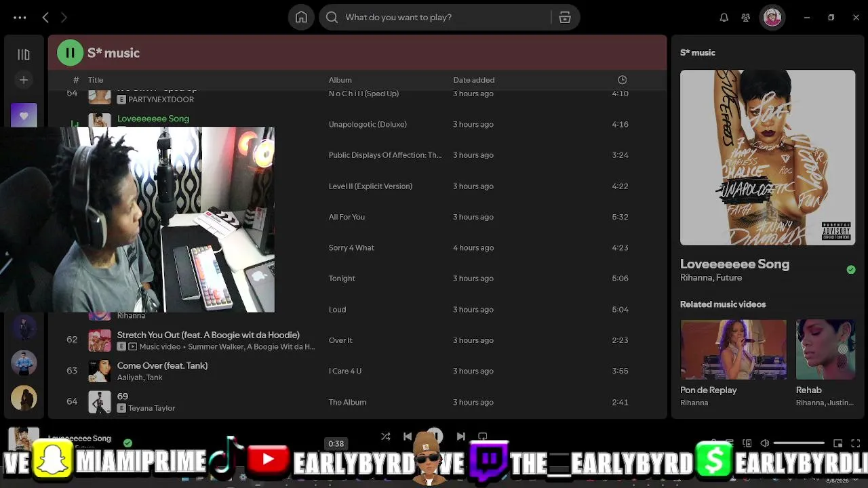Open the N o C h i l l (Sped Up) album
The image size is (868, 488).
tap(363, 94)
